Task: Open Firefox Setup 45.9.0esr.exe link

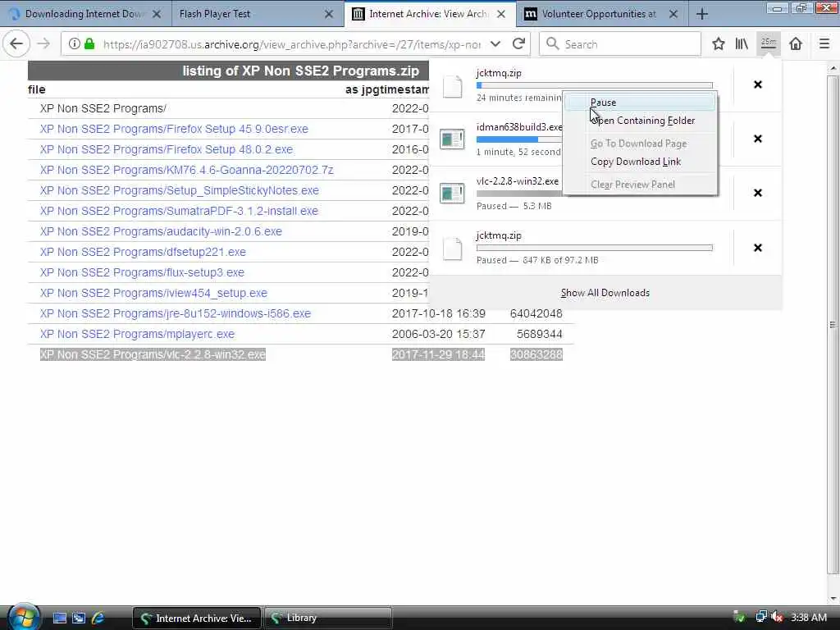Action: (x=174, y=129)
